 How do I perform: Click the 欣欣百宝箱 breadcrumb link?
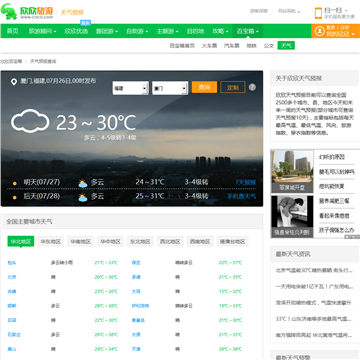point(11,61)
